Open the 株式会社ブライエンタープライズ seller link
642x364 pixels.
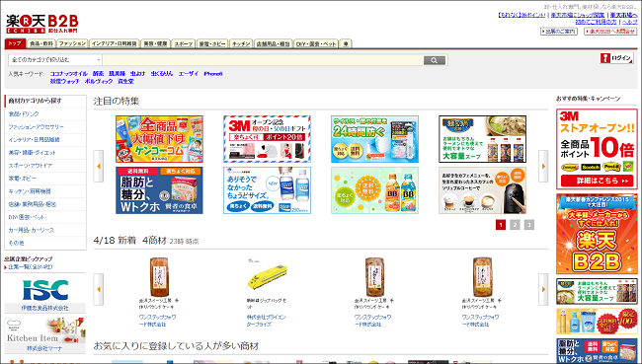point(266,321)
